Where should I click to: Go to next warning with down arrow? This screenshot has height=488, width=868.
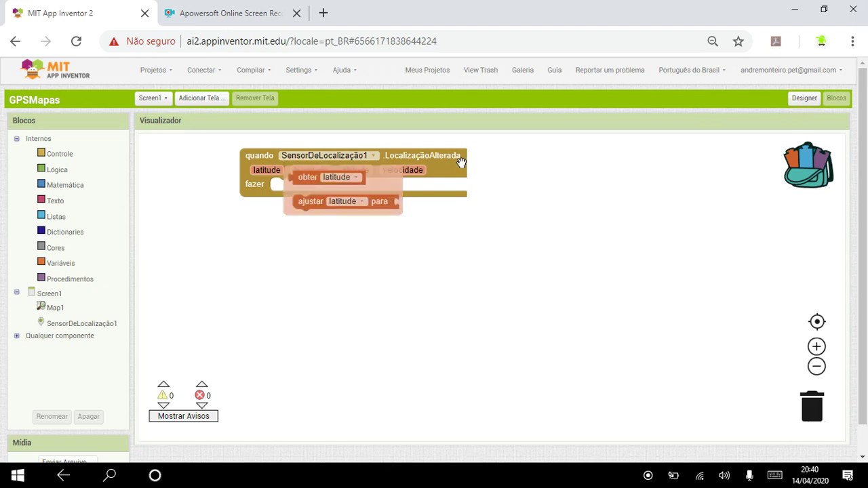163,405
